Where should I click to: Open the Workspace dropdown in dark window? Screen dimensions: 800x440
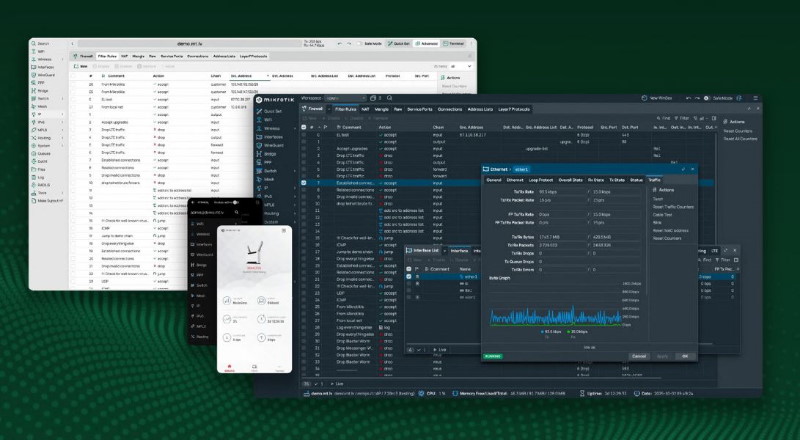click(x=345, y=98)
